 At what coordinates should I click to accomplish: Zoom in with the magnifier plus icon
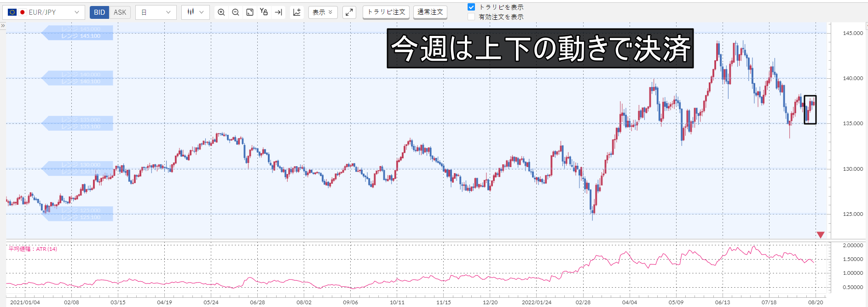point(221,12)
